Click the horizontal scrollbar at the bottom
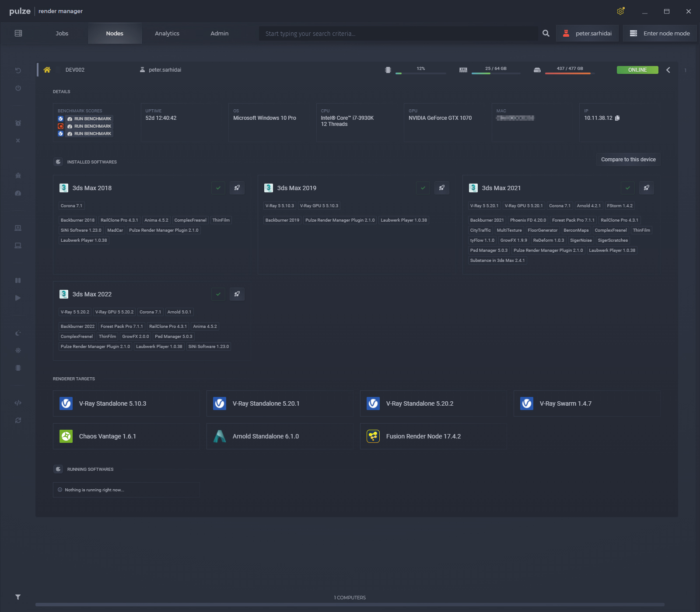Viewport: 700px width, 612px height. [x=350, y=605]
